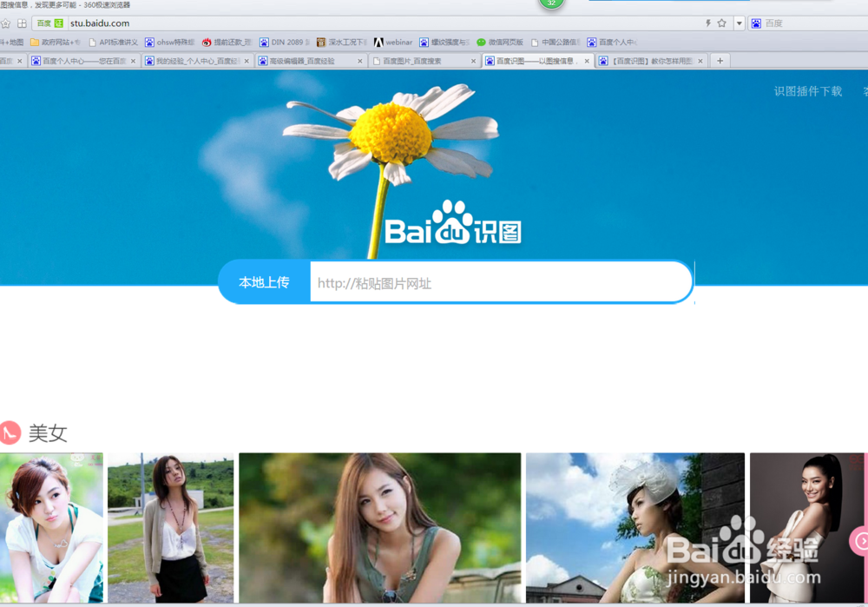Viewport: 868px width, 607px height.
Task: Open the 识图插件下载 link
Action: tap(807, 91)
